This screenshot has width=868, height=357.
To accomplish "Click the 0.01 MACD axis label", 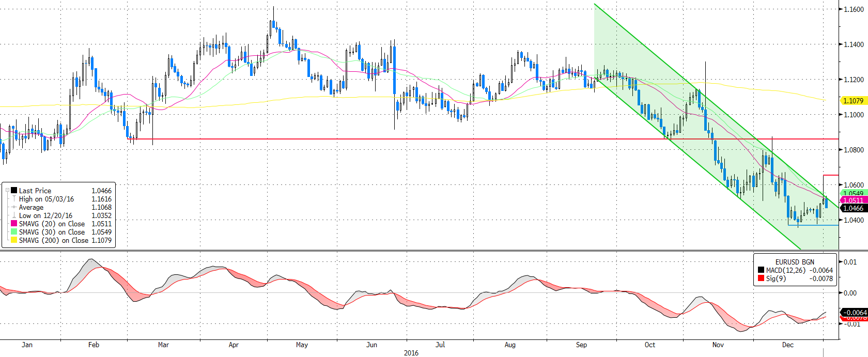I will click(x=850, y=262).
